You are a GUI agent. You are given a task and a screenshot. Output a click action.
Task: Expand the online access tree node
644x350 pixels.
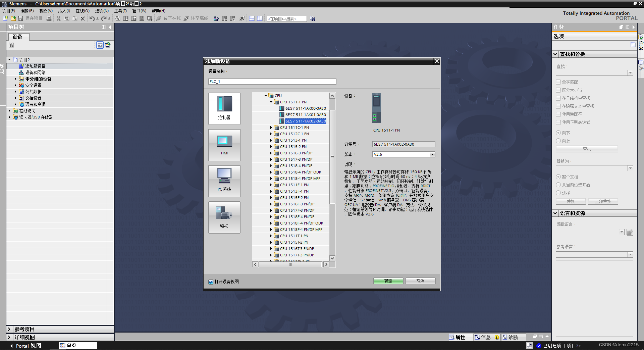[9, 111]
